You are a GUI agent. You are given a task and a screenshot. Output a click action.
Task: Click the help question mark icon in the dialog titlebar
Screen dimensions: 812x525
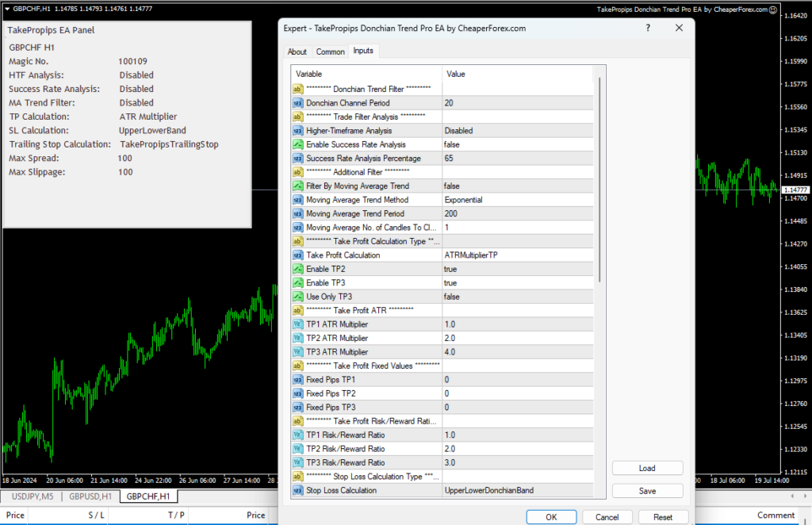pyautogui.click(x=647, y=28)
